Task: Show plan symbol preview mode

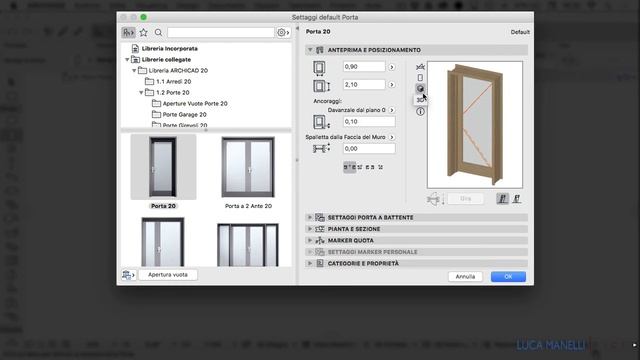Action: tap(420, 67)
